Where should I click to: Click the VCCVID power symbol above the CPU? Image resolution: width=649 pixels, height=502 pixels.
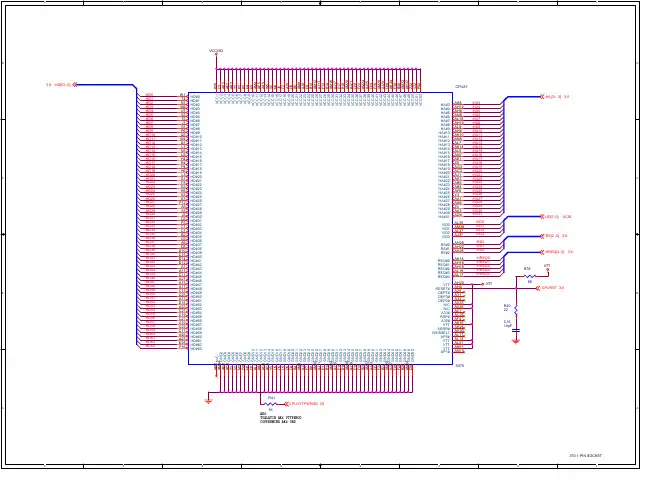tap(216, 52)
